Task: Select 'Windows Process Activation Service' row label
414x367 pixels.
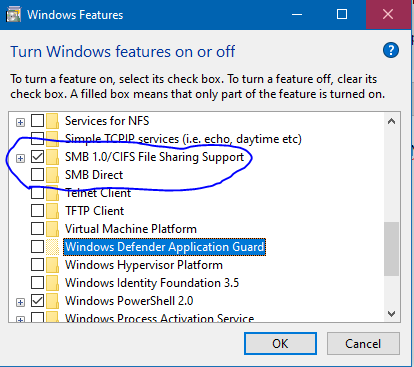Action: pyautogui.click(x=159, y=318)
